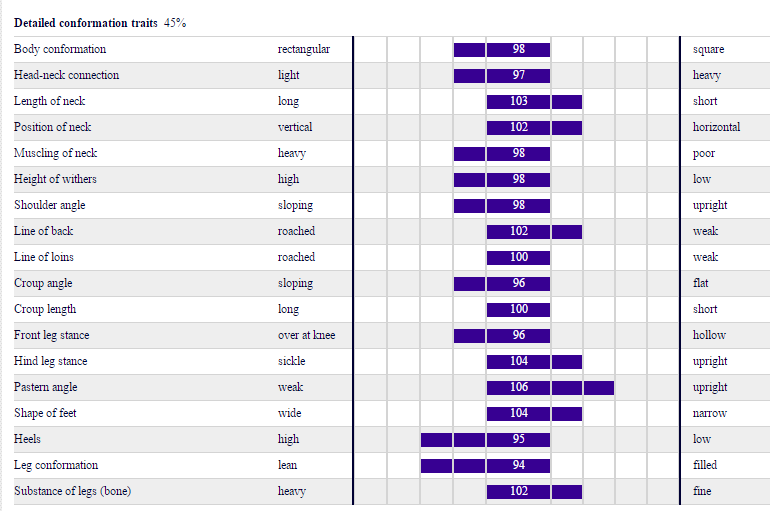Select the Pastern angle bar with 106
Image resolution: width=780 pixels, height=511 pixels.
coord(550,387)
